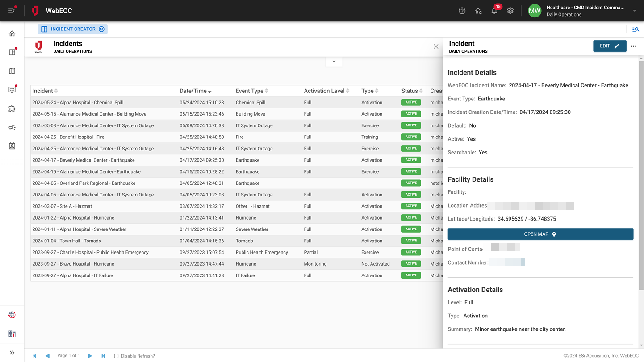Click the help question mark icon
The width and height of the screenshot is (644, 362).
tap(462, 11)
